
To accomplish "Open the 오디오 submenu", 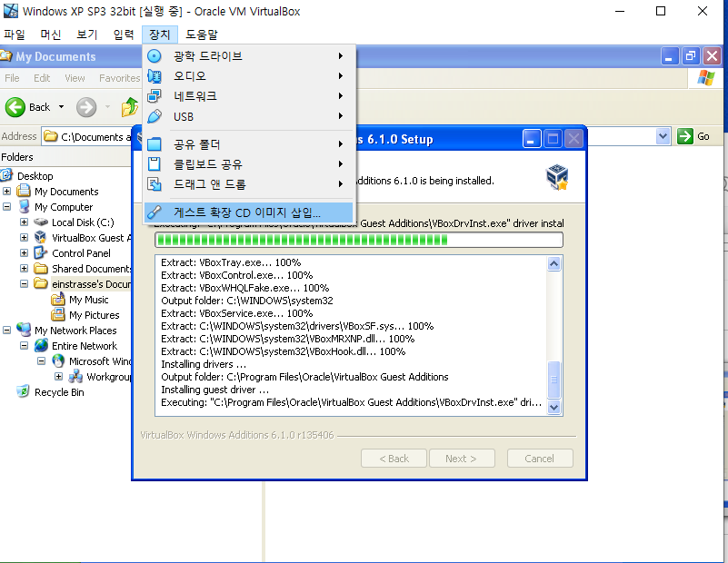I will 248,75.
